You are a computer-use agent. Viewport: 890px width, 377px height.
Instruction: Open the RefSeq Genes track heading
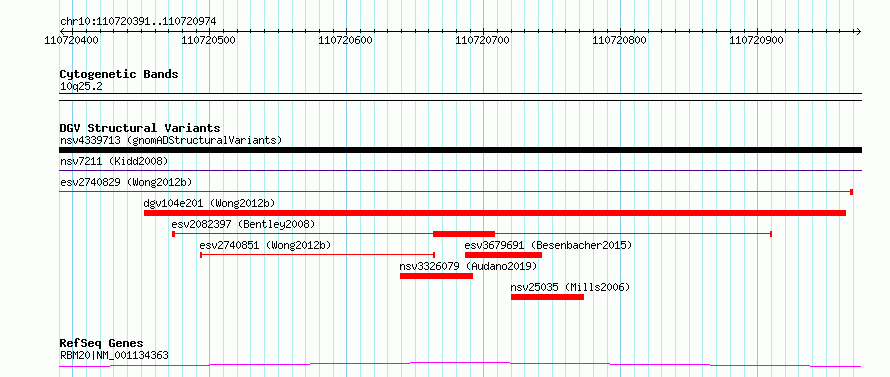click(101, 344)
